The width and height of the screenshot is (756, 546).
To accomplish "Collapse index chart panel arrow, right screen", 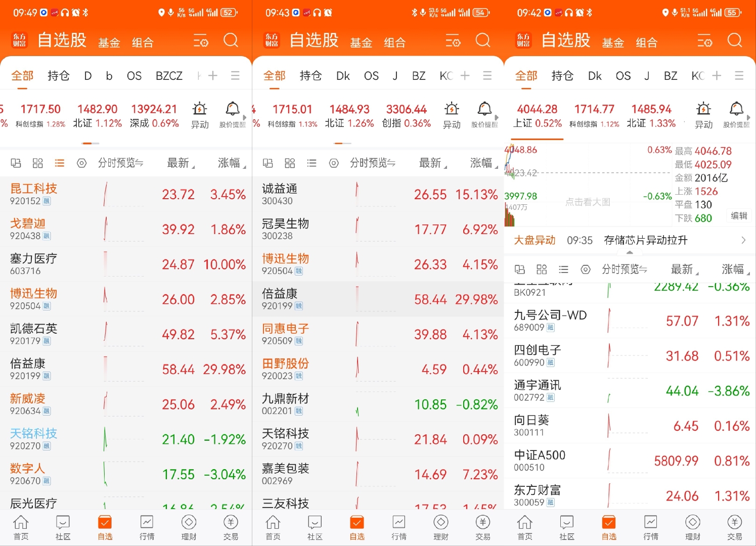I will (630, 252).
